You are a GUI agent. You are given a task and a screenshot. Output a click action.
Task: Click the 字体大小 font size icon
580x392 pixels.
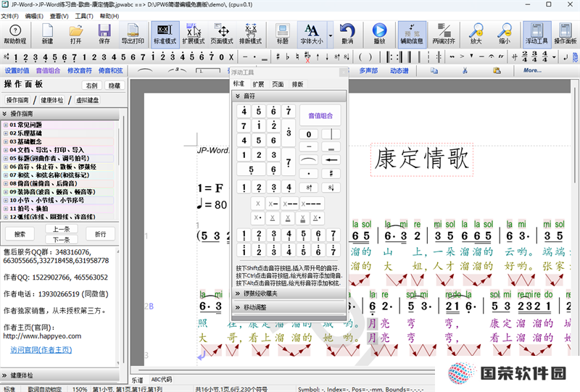pyautogui.click(x=312, y=34)
